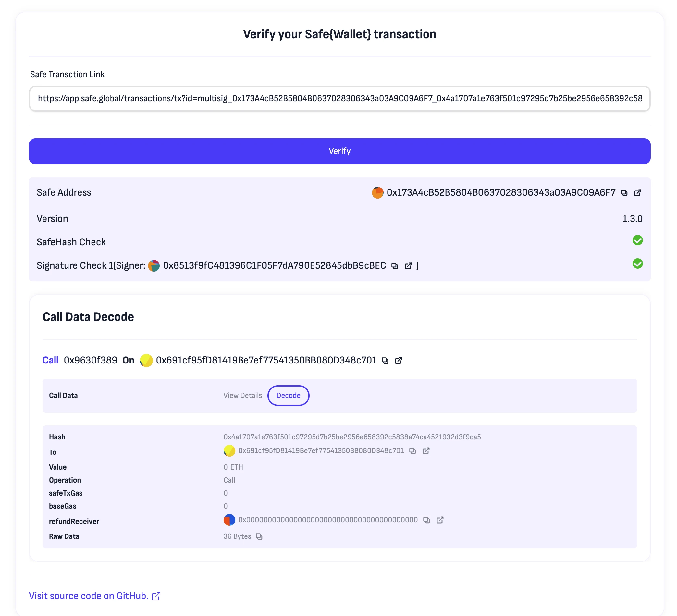The image size is (677, 616).
Task: Click the Safe Address orange identicon
Action: click(377, 193)
